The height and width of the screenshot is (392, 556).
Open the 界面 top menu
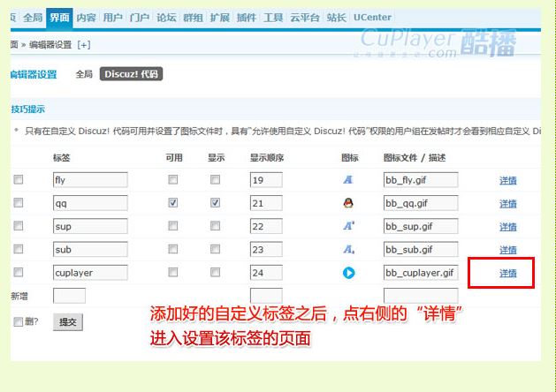click(x=59, y=18)
